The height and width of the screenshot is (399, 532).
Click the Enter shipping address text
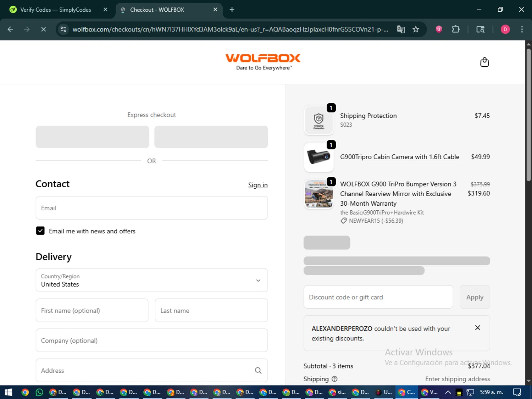point(458,379)
